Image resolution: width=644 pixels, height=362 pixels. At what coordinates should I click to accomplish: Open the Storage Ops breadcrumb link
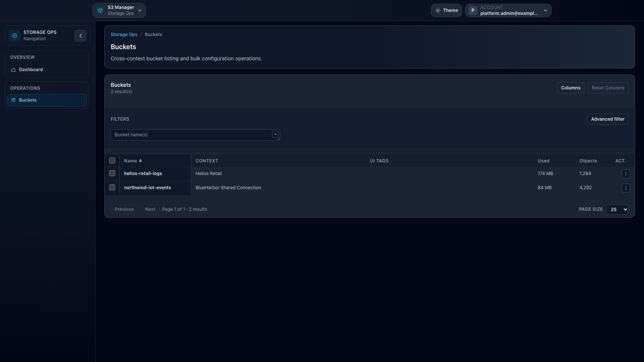tap(124, 35)
